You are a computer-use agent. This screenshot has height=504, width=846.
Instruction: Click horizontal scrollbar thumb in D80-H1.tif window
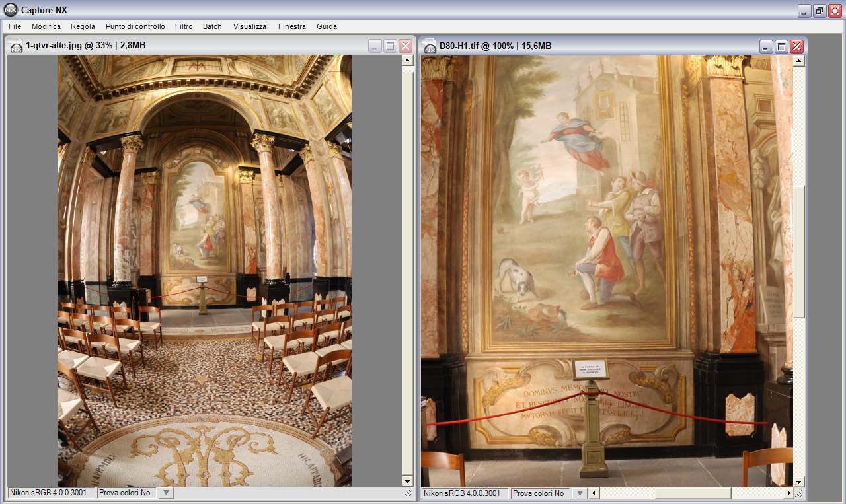coord(693,493)
